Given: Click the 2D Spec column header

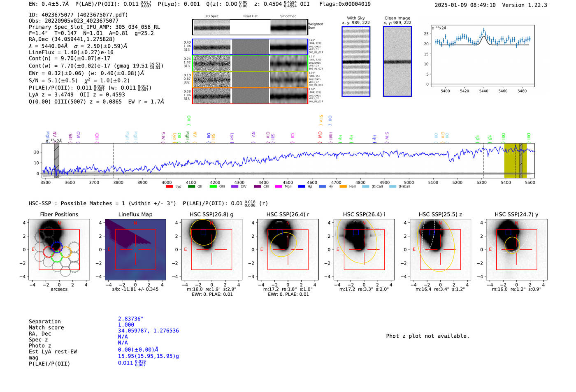Looking at the screenshot, I should pos(212,16).
